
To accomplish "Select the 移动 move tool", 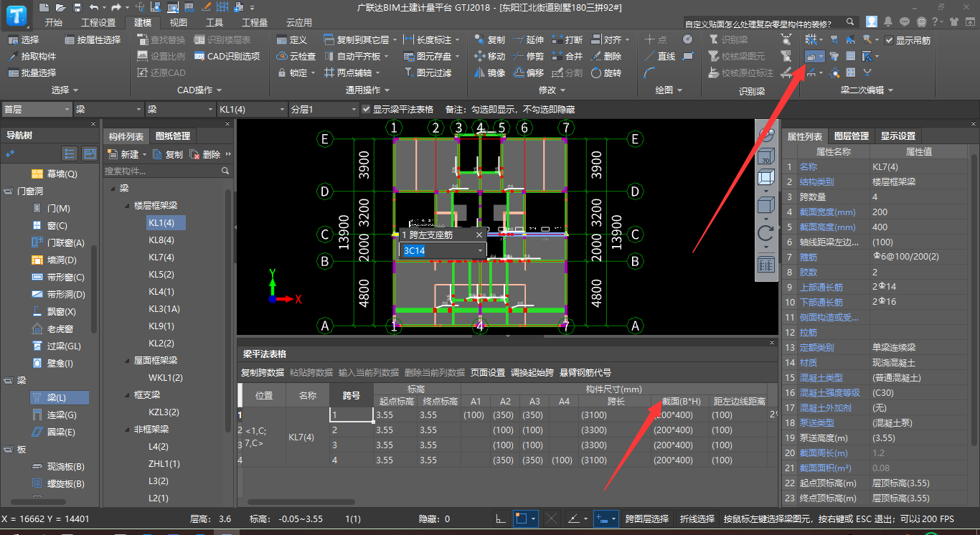I will (490, 56).
